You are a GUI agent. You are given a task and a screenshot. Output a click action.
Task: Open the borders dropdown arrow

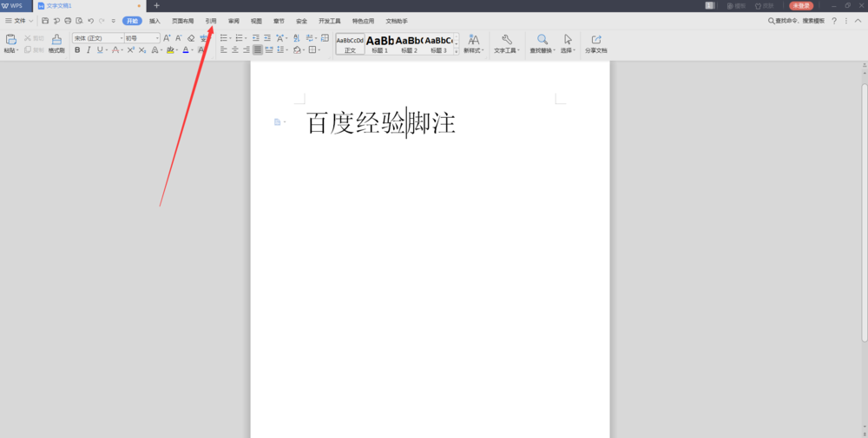click(319, 49)
